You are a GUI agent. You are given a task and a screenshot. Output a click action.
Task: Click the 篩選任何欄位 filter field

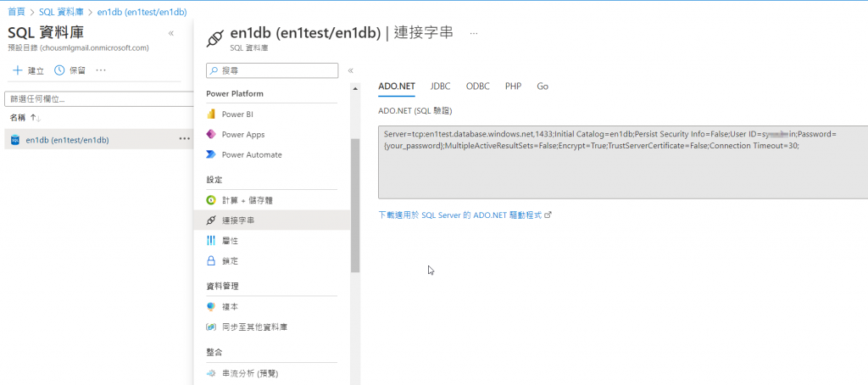coord(98,99)
